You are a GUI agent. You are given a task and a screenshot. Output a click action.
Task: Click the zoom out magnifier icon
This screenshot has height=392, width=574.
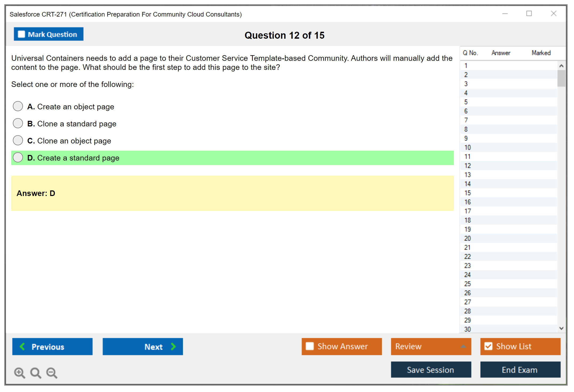click(52, 373)
